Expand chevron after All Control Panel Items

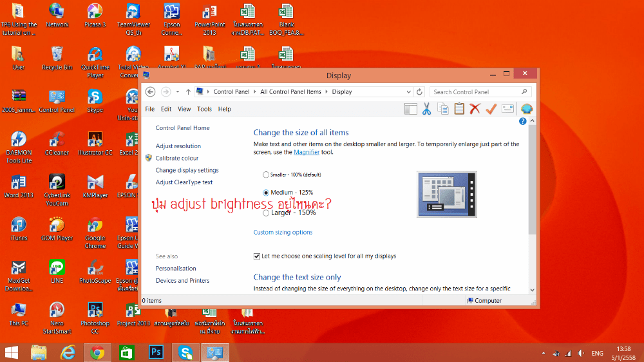tap(327, 91)
